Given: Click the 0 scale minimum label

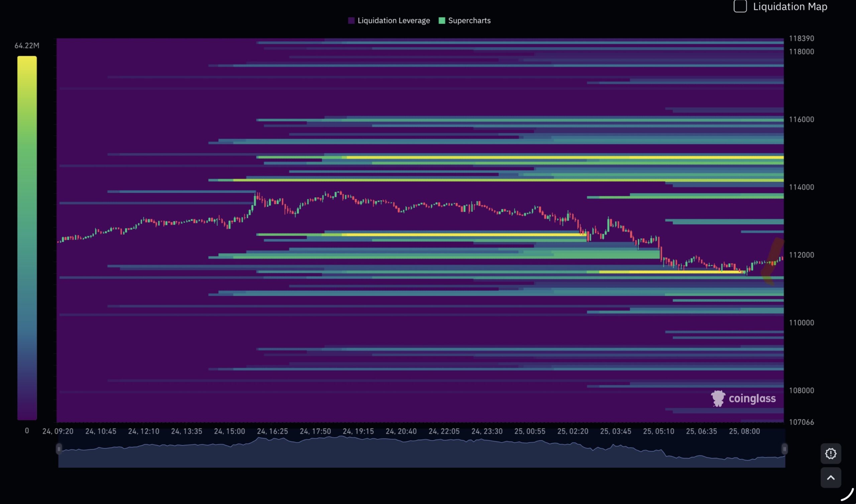Looking at the screenshot, I should [x=27, y=431].
